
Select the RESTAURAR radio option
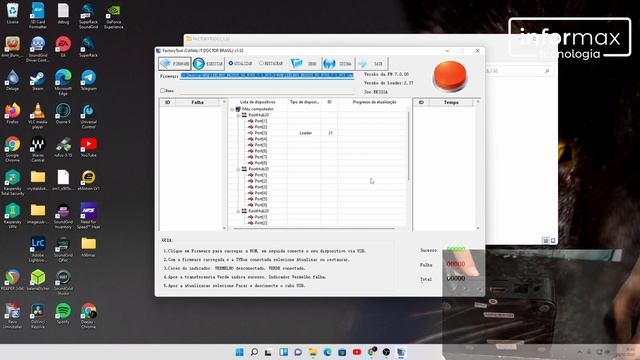coord(271,63)
